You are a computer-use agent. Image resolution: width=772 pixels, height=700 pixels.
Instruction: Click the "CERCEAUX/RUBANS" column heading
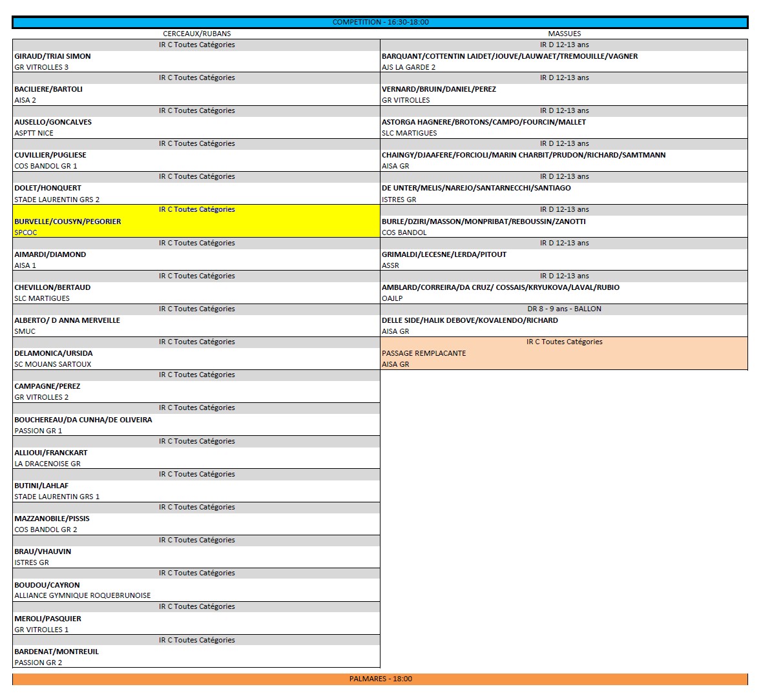(x=197, y=34)
